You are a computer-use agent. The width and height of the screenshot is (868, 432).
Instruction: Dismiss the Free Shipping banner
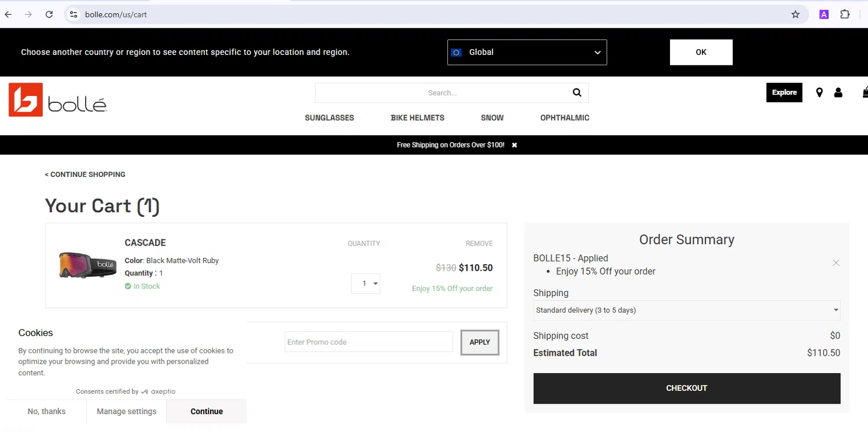[x=514, y=145]
